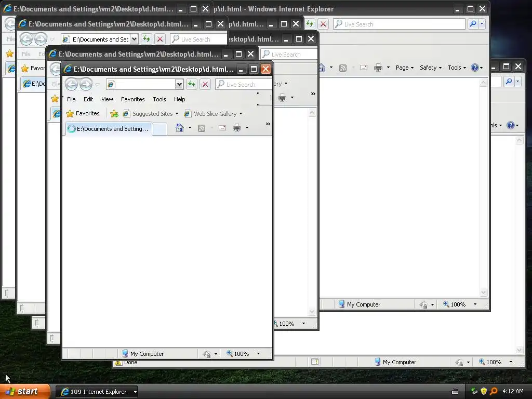Open the Help menu in the front window
This screenshot has width=532, height=399.
(x=179, y=99)
